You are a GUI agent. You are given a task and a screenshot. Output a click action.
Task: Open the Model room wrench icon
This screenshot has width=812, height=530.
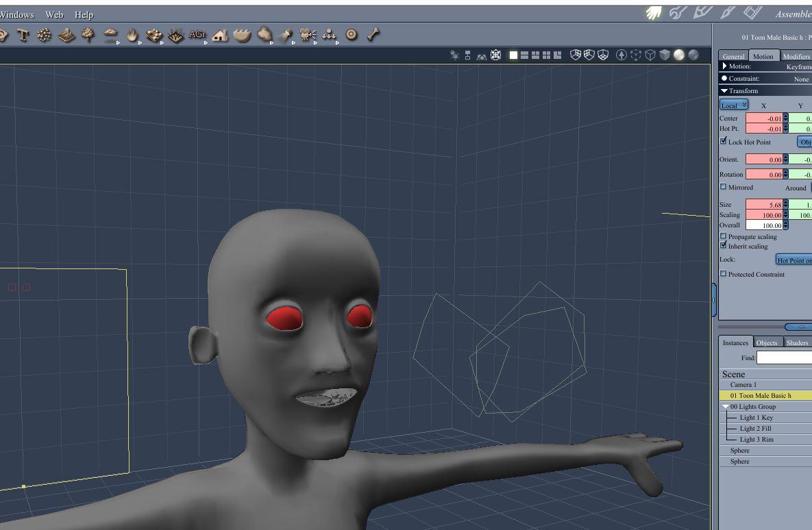[678, 12]
